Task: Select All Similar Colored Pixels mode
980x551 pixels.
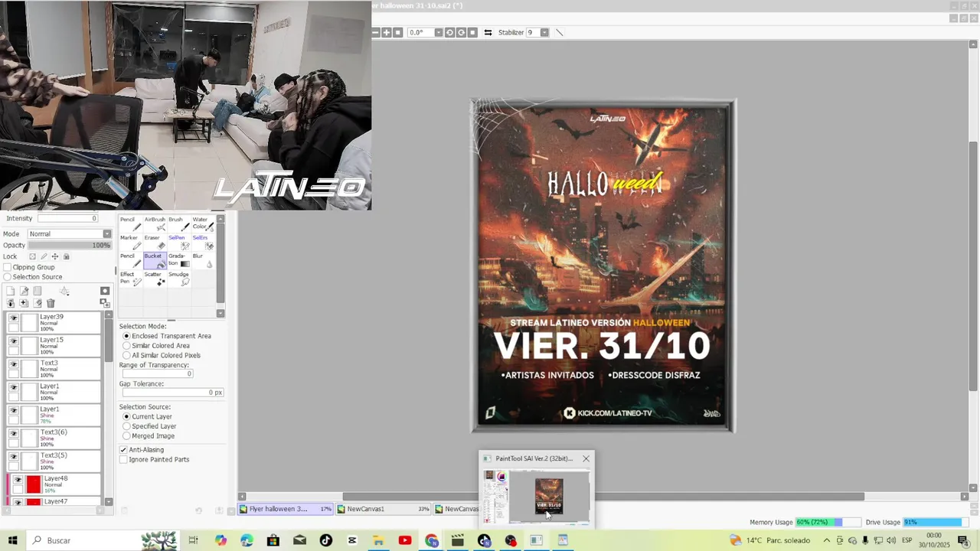Action: pos(126,356)
